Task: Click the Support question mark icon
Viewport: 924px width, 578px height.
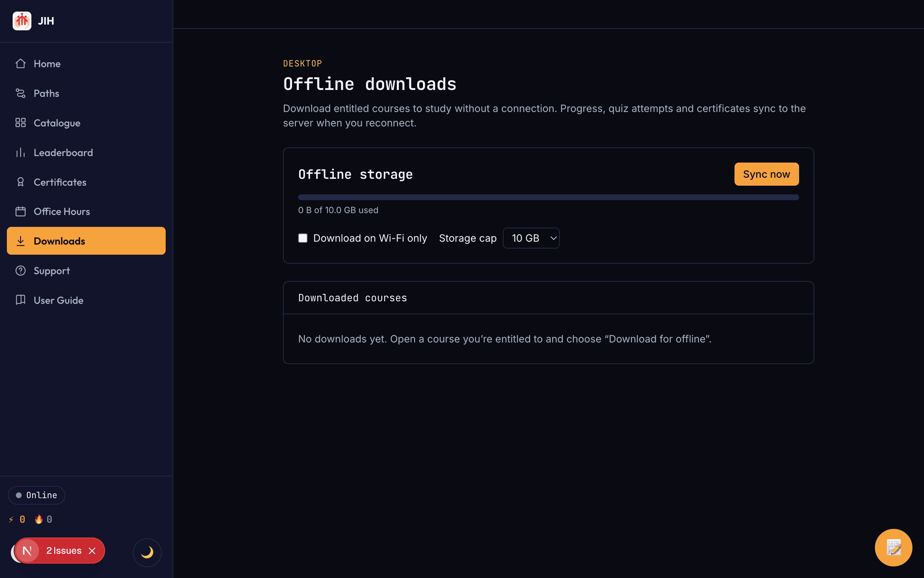Action: 21,271
